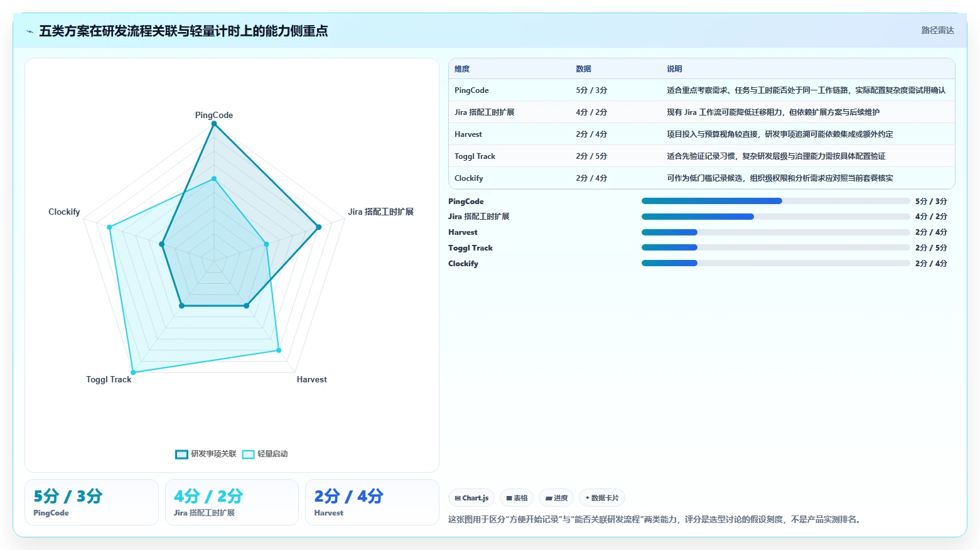This screenshot has width=980, height=550.
Task: Click the Toggl Track outer data point on radar
Action: [132, 372]
